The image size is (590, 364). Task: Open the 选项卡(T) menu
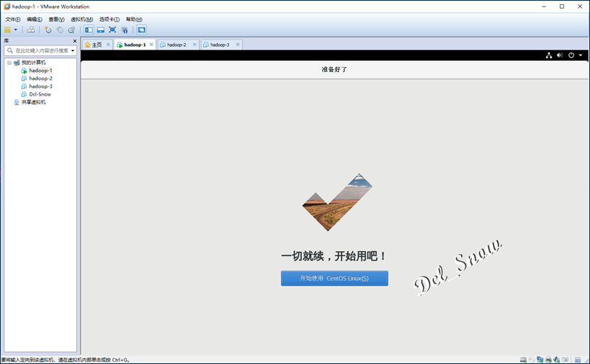[109, 19]
